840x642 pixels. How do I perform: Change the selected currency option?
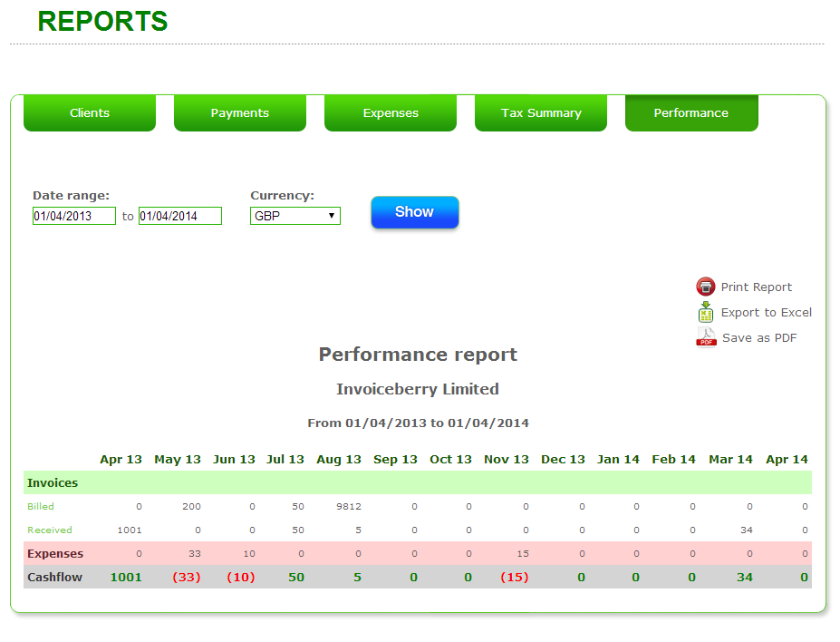pos(294,216)
